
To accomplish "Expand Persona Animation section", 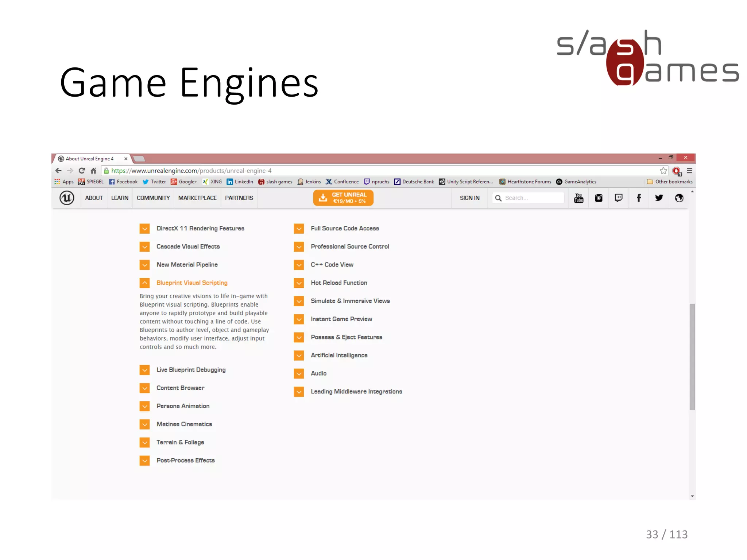I will point(144,406).
